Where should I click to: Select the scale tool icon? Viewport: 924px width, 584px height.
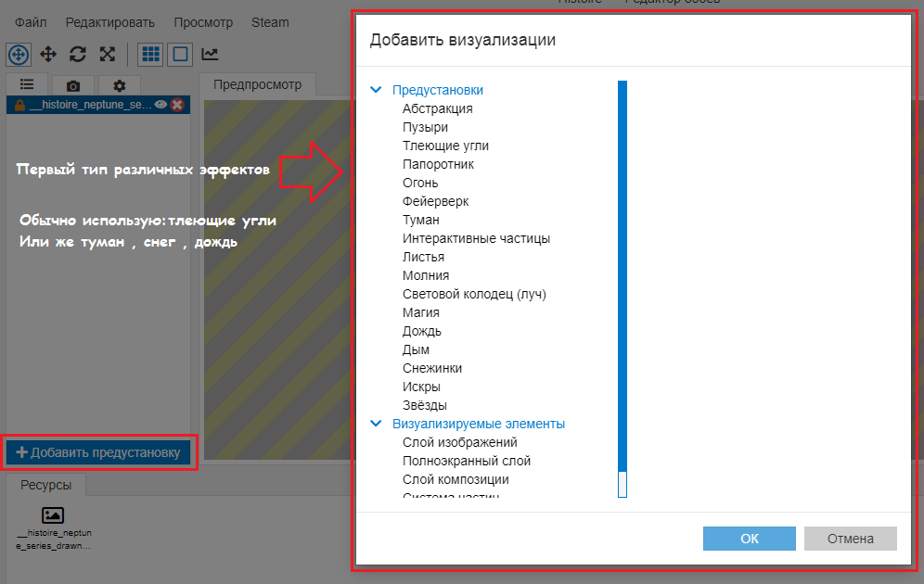[x=108, y=55]
